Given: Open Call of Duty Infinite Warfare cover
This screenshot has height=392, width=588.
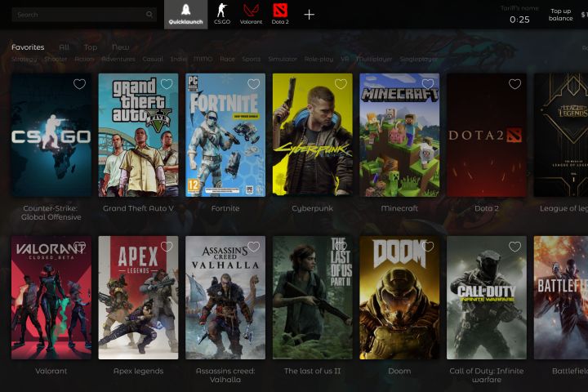Looking at the screenshot, I should [x=487, y=297].
